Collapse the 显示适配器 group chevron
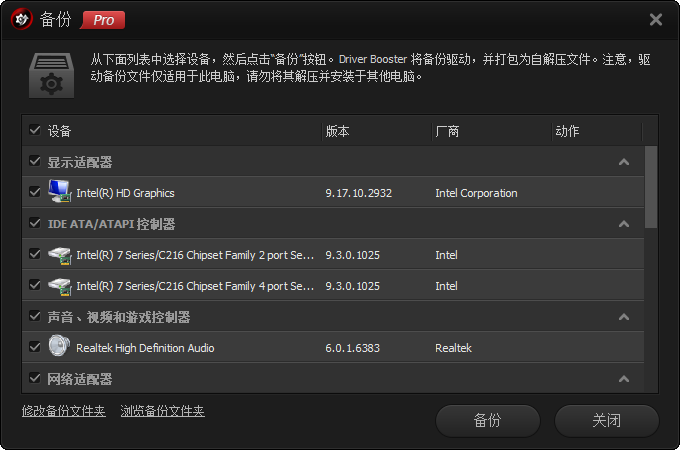Viewport: 680px width, 450px height. point(624,162)
